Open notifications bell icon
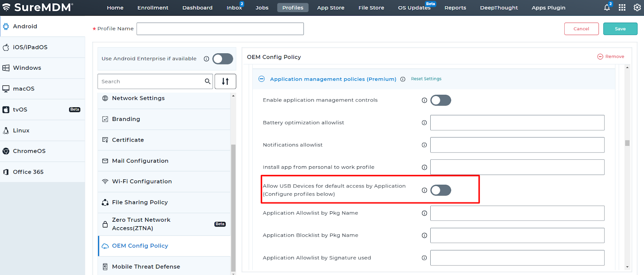The height and width of the screenshot is (275, 644). 607,8
